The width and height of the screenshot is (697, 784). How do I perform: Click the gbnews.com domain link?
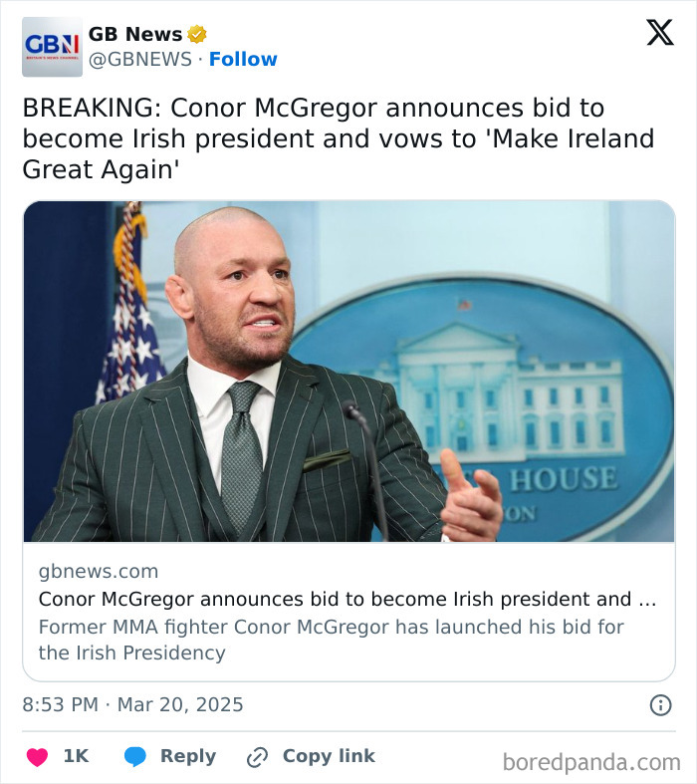point(99,572)
